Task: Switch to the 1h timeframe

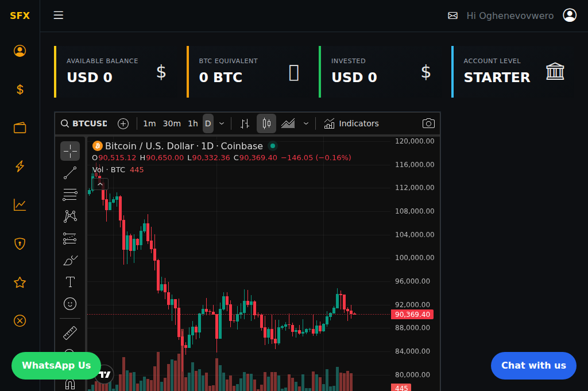Action: pos(193,123)
